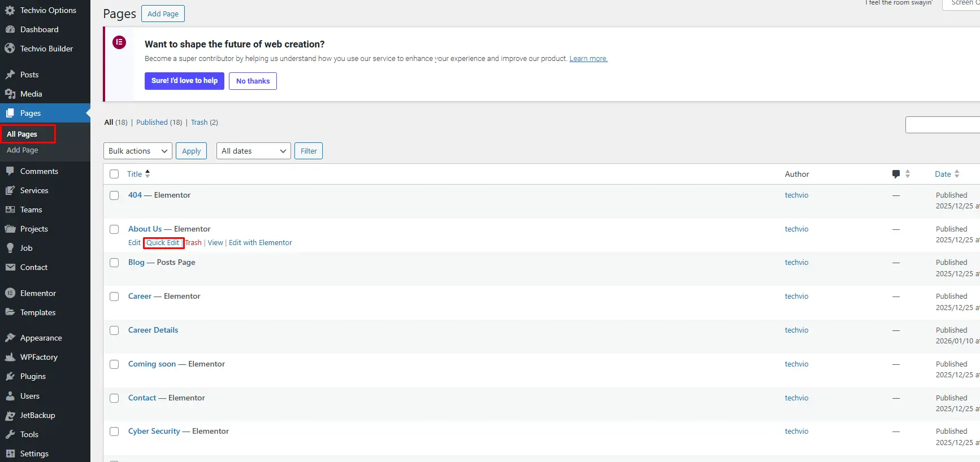
Task: Click the Job lightbulb icon
Action: (10, 248)
